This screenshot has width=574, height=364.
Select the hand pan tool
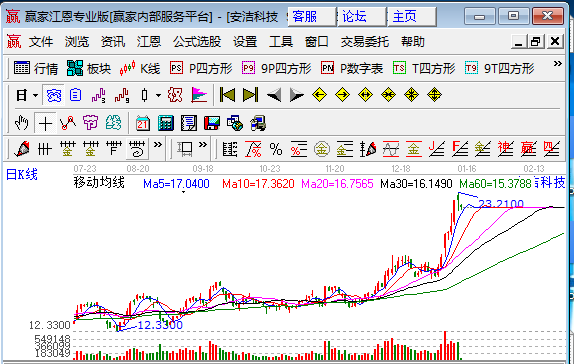(x=22, y=123)
